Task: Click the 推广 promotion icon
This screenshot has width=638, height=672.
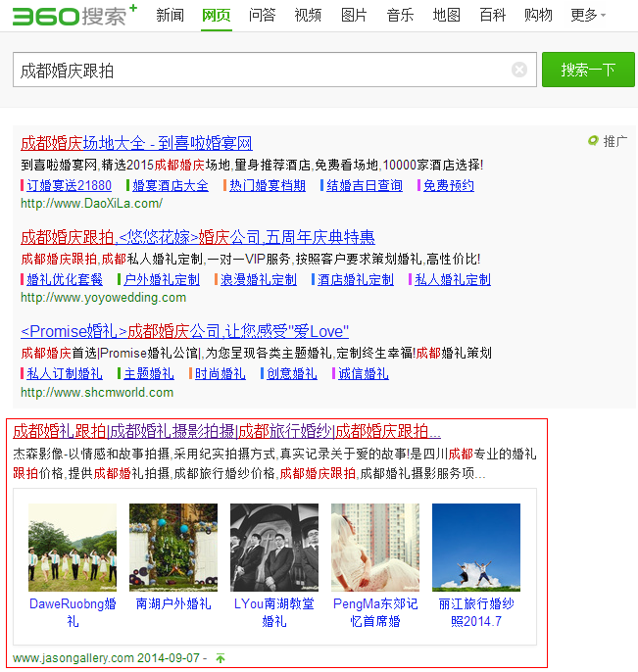Action: [593, 141]
